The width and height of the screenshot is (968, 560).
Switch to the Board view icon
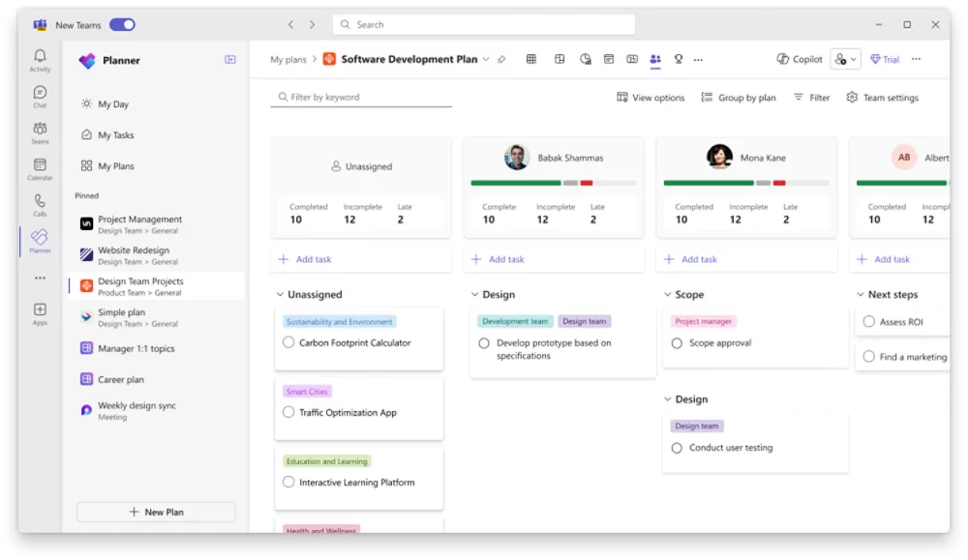point(560,59)
